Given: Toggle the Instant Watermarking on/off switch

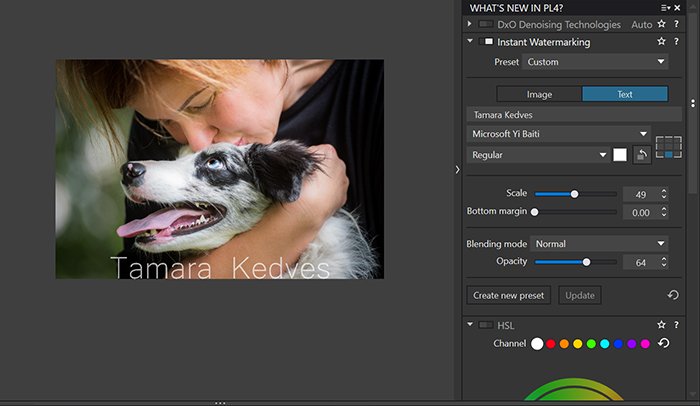Looking at the screenshot, I should [488, 42].
